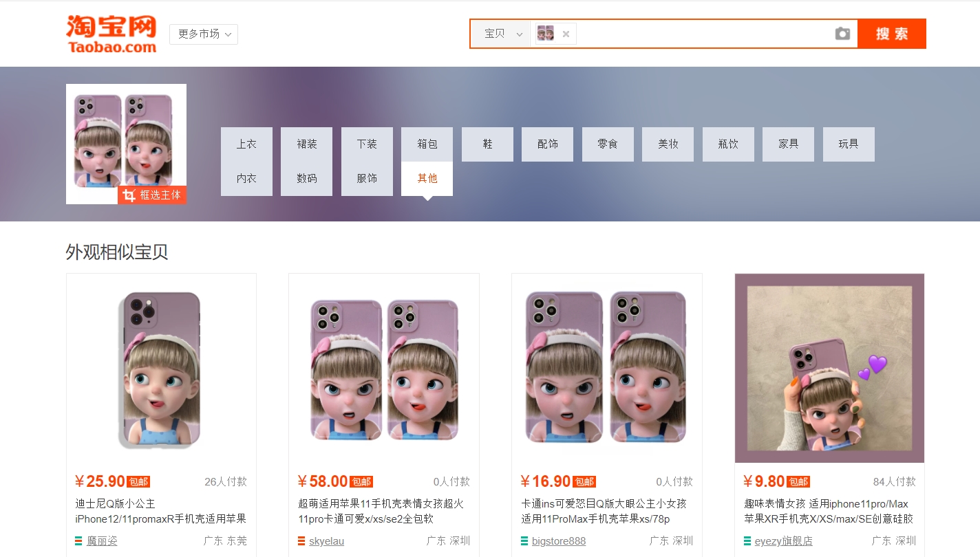The image size is (980, 557).
Task: Click the ¥58.00 price text
Action: pos(323,481)
